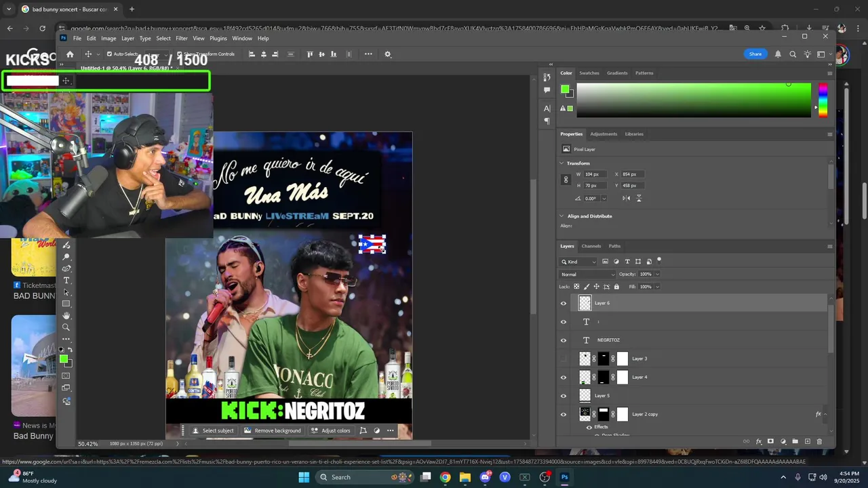Click the Remove background button

273,430
